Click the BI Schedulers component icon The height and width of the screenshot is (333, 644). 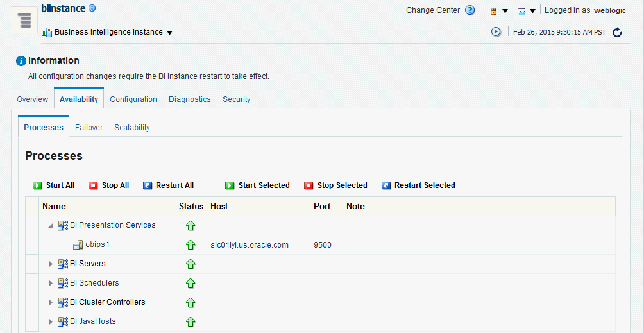63,284
